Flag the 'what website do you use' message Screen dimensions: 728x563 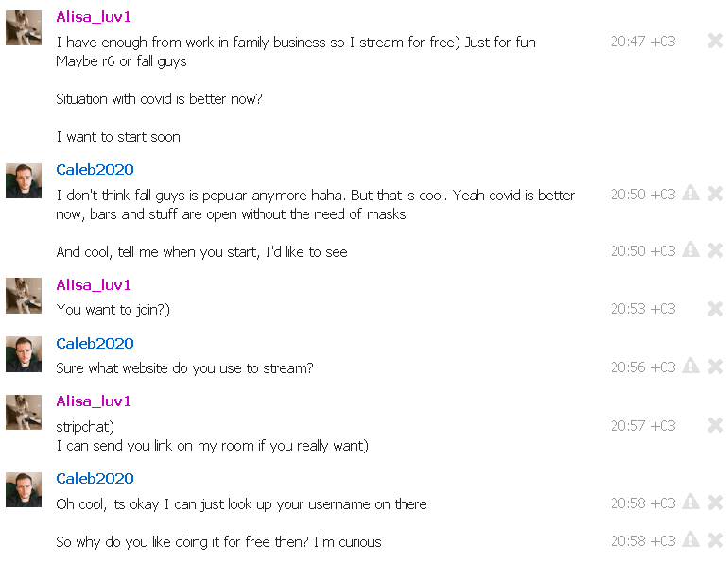point(691,366)
